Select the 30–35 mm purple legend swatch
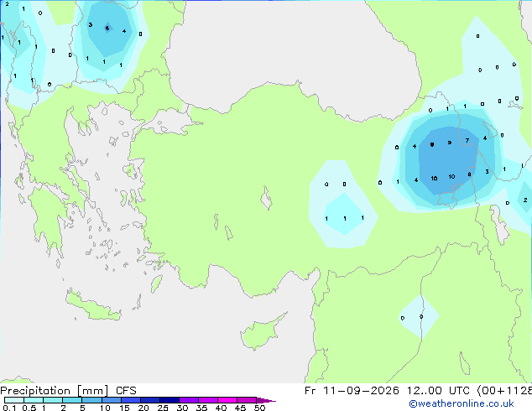Viewport: 532px width, 411px height. coord(188,400)
